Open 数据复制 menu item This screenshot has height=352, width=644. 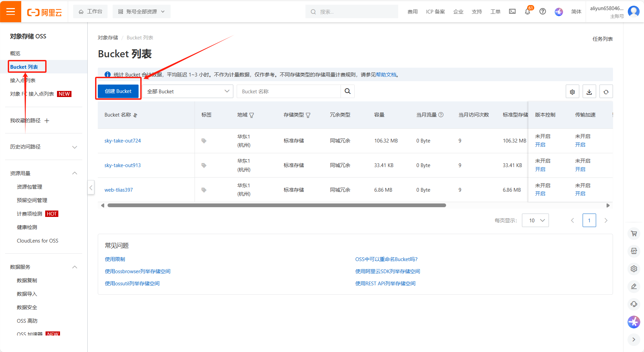pyautogui.click(x=27, y=280)
